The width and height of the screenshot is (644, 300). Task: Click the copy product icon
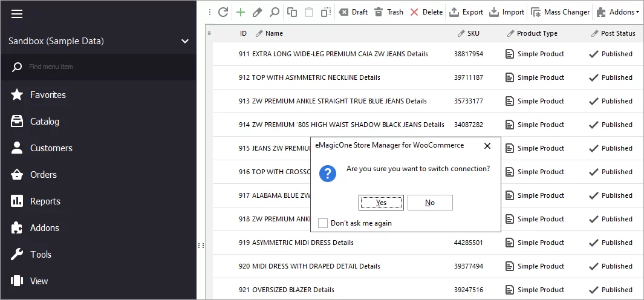(x=292, y=12)
